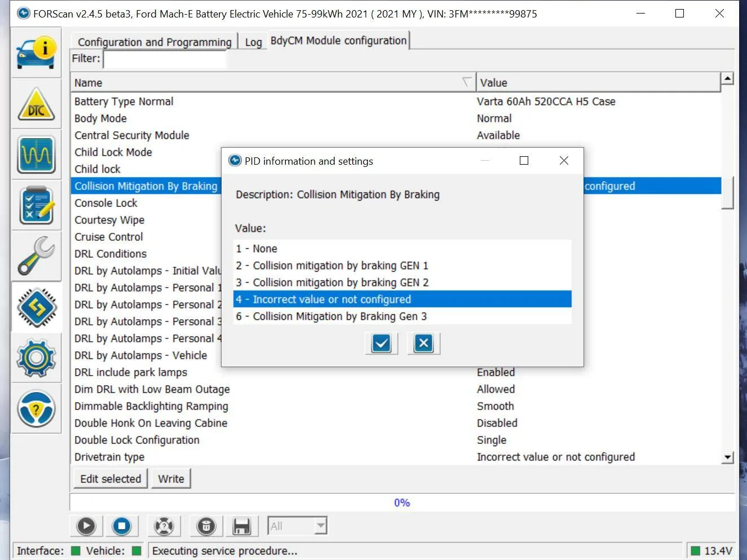Open the wrench service procedures section
The height and width of the screenshot is (560, 747).
(36, 256)
